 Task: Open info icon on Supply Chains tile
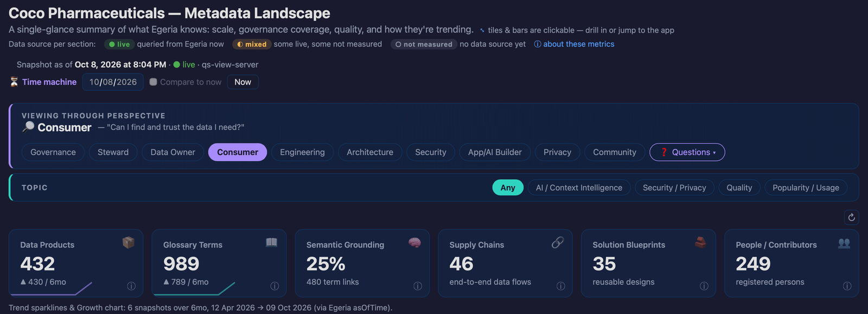click(x=561, y=286)
